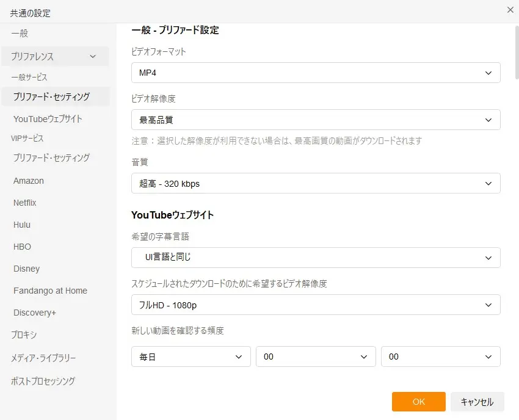
Task: Open Amazon settings in sidebar
Action: click(29, 181)
